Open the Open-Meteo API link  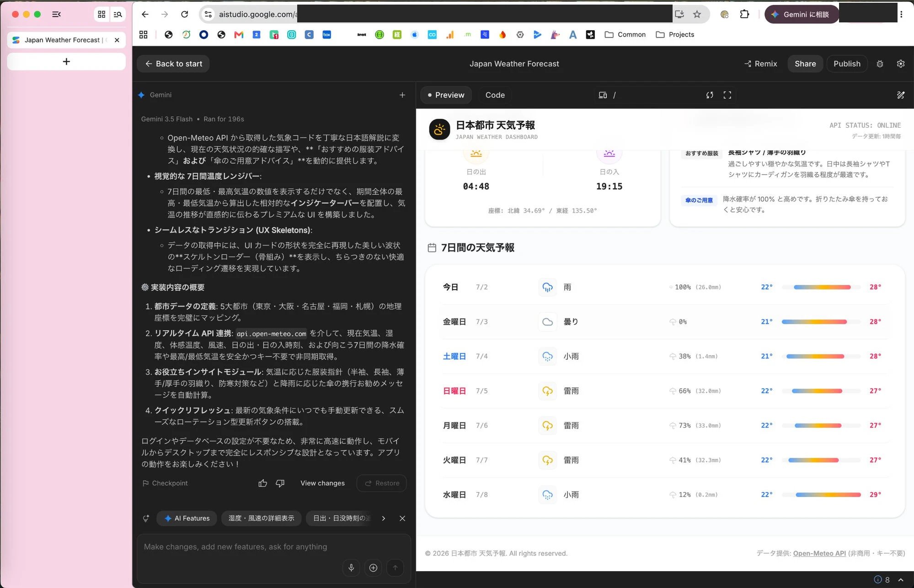click(x=819, y=553)
